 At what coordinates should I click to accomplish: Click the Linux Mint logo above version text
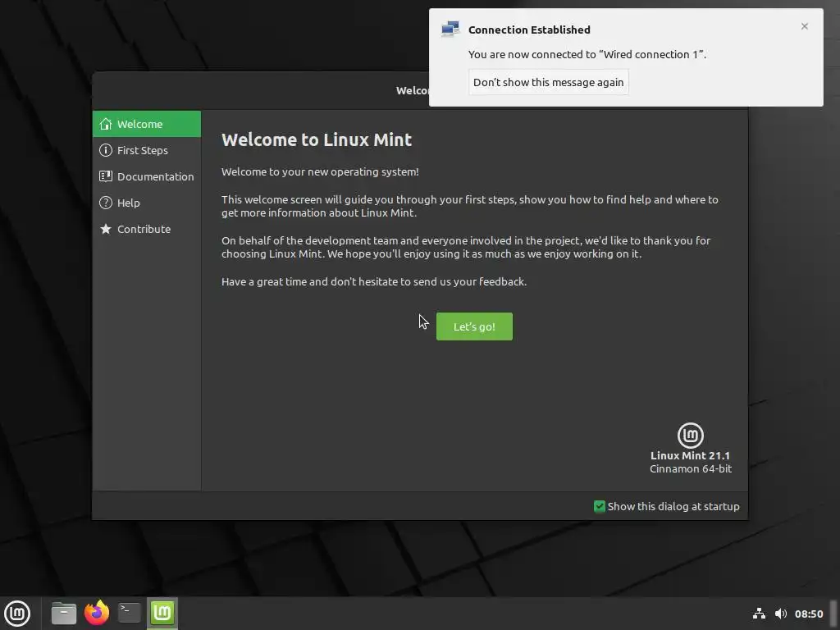click(691, 435)
